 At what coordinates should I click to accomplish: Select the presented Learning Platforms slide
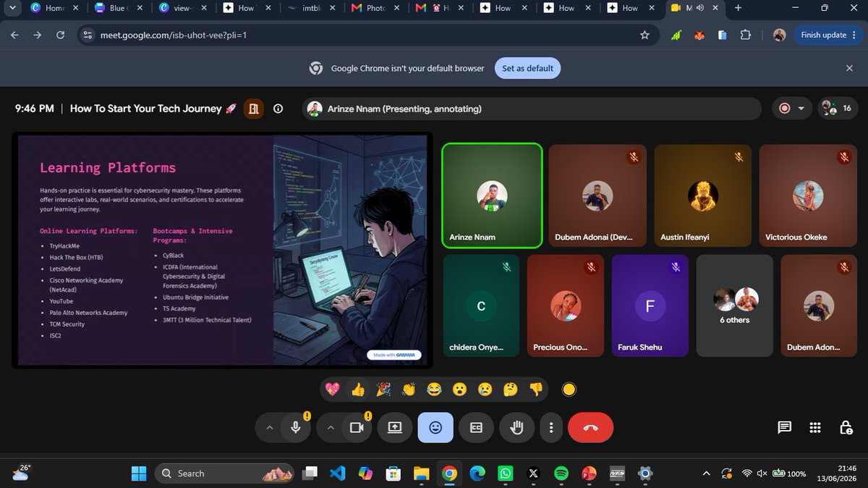(221, 250)
